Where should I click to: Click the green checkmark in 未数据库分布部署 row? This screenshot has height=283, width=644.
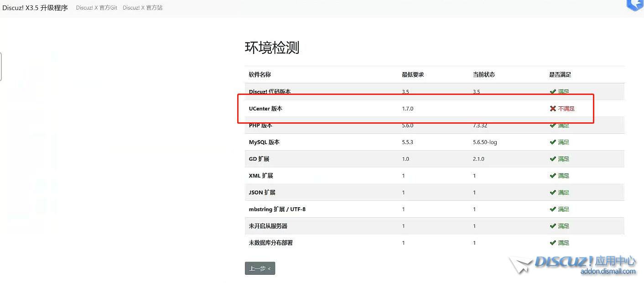[553, 243]
